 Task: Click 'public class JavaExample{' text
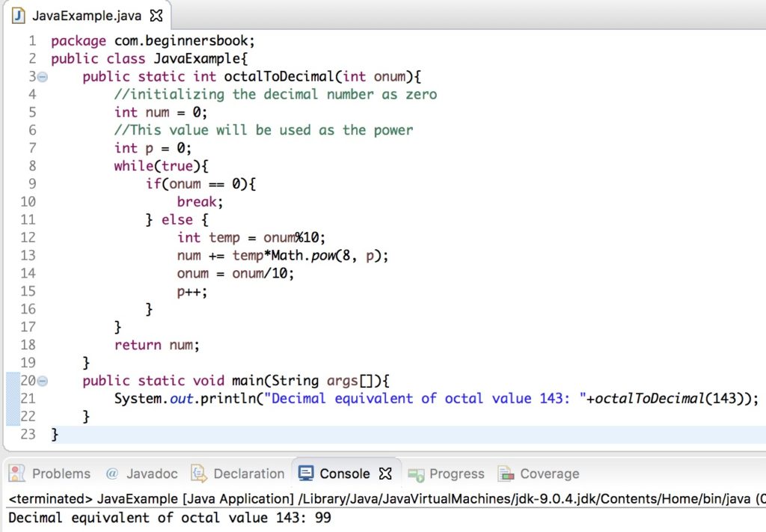click(149, 58)
